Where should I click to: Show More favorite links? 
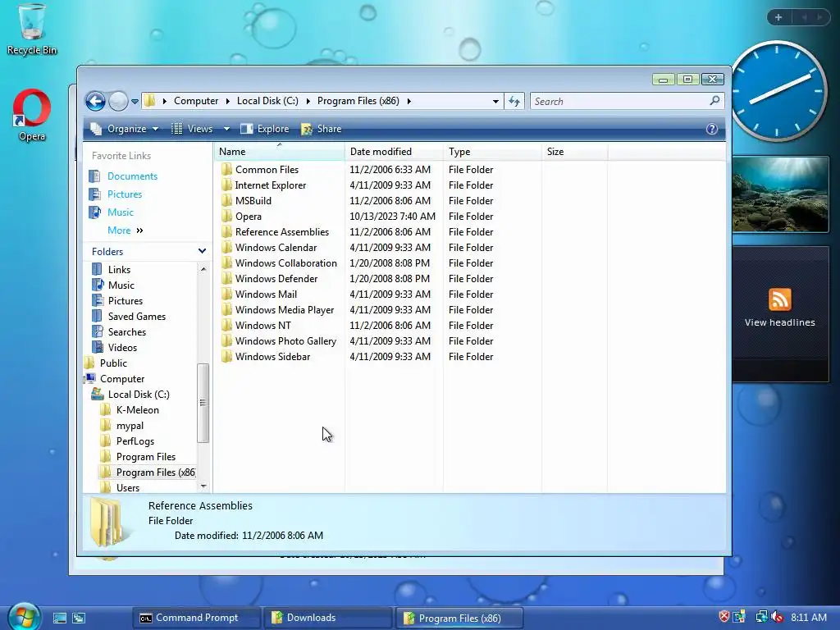tap(126, 231)
